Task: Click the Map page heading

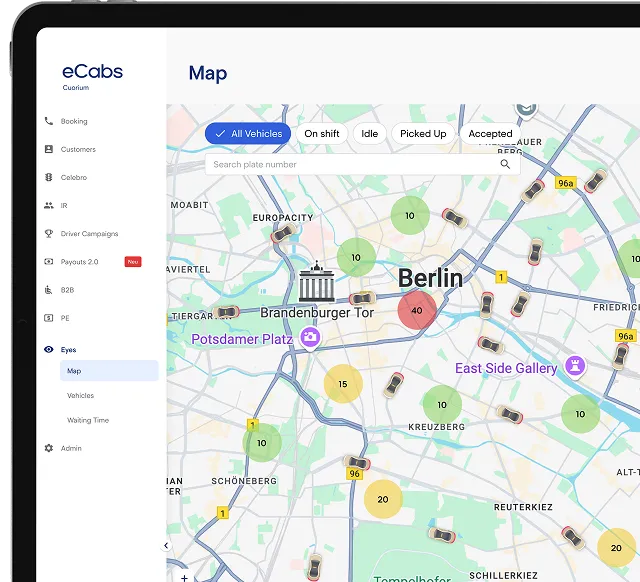Action: coord(208,73)
